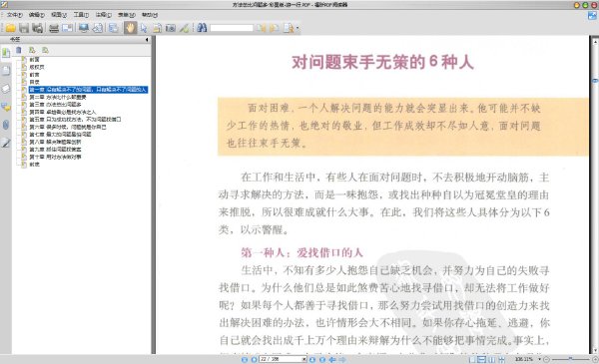Screen dimensions: 599x364
Task: Open the 编辑(E) menu
Action: 37,15
